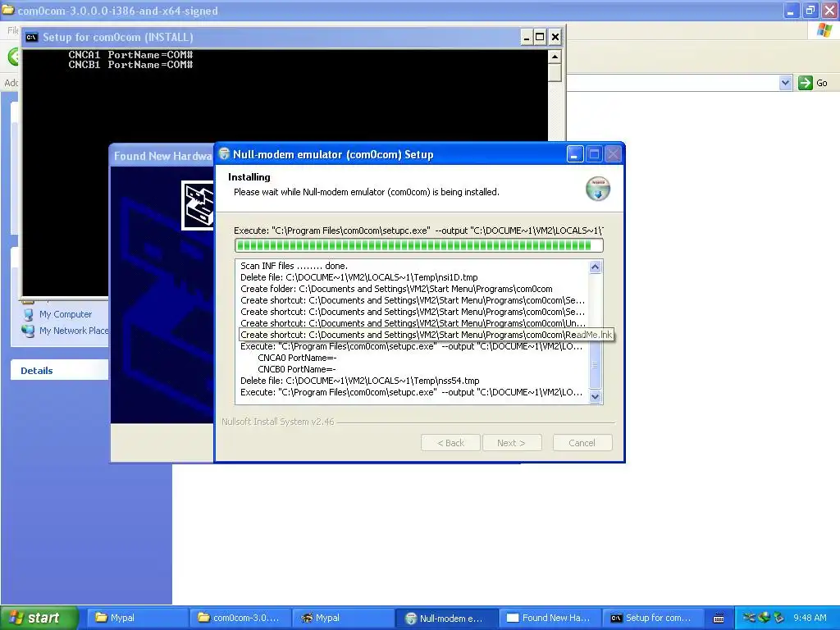The width and height of the screenshot is (840, 630).
Task: Click scroll down arrow in install log
Action: [596, 397]
